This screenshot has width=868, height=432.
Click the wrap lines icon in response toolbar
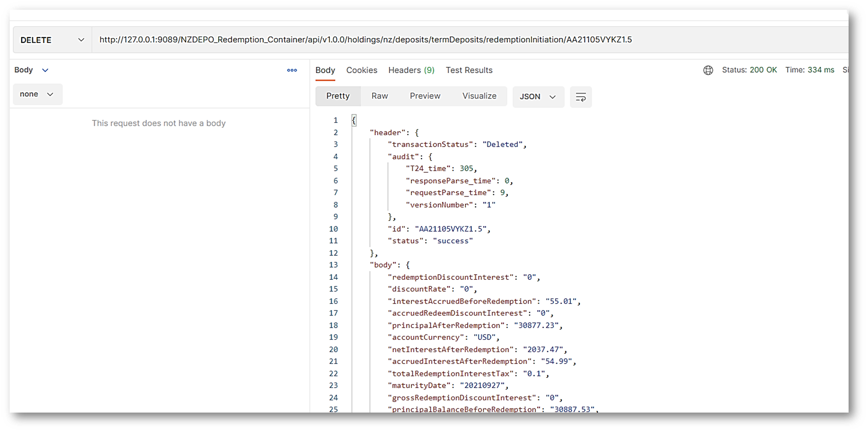(581, 97)
